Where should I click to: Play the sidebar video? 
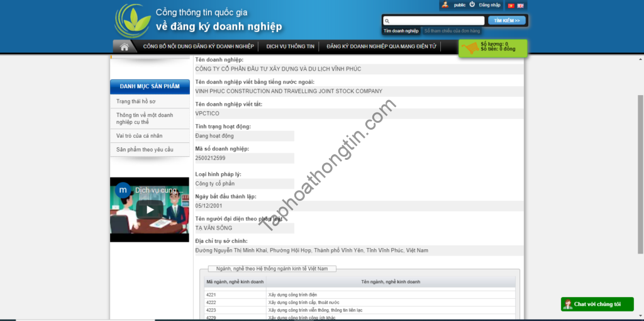[150, 210]
